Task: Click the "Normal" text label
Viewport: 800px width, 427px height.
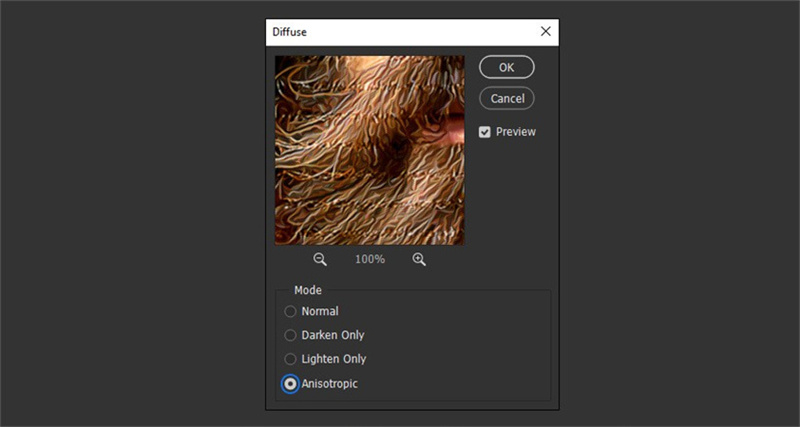Action: point(320,311)
